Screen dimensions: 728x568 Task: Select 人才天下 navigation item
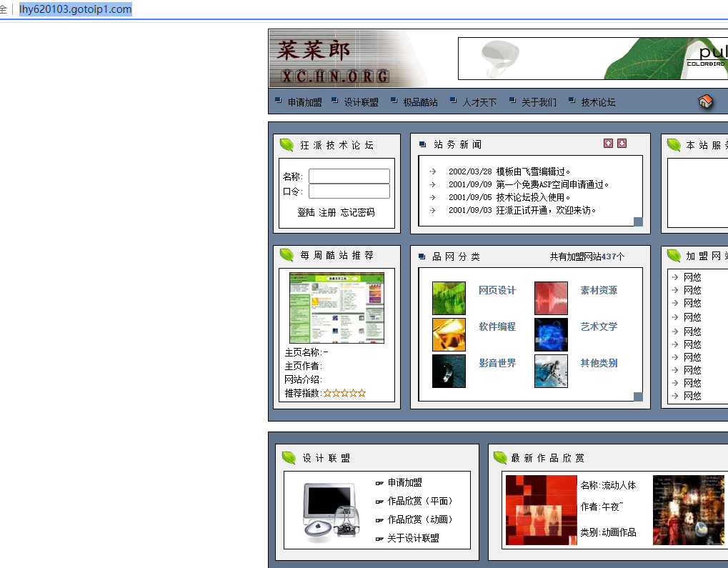(x=479, y=103)
